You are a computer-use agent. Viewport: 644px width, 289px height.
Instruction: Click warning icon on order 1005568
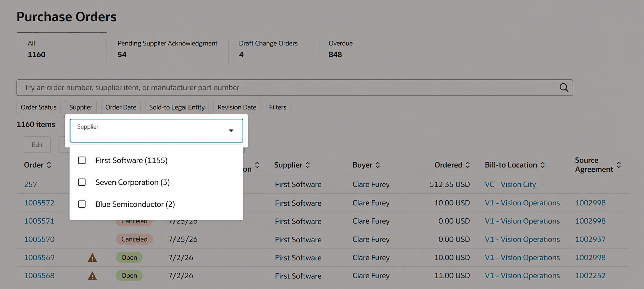click(x=92, y=276)
